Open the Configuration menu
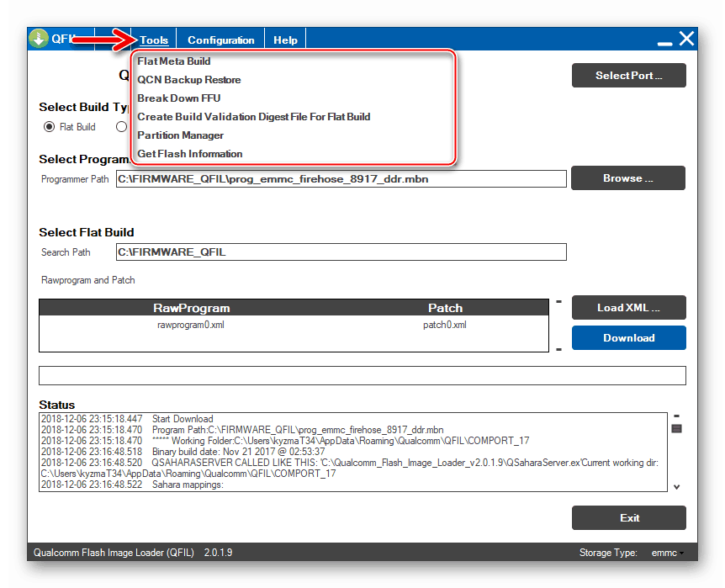The width and height of the screenshot is (725, 588). tap(220, 39)
